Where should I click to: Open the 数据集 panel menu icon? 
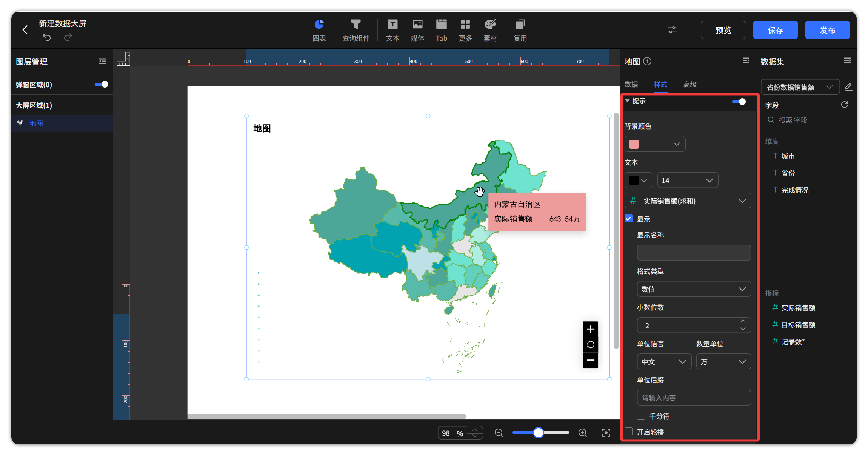coord(847,60)
